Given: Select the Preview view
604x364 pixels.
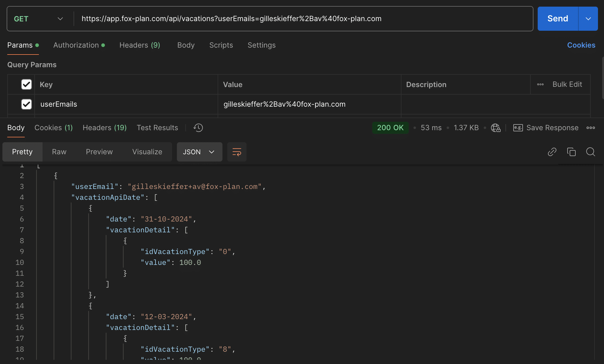Looking at the screenshot, I should point(99,152).
